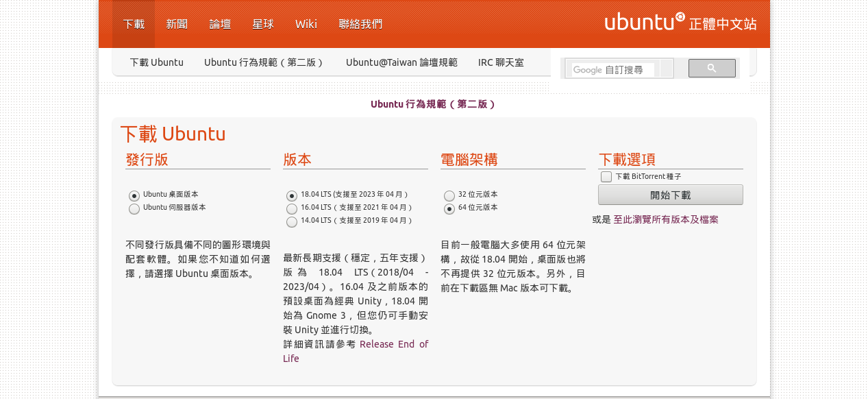Open 聯絡我們 navigation item

[360, 24]
